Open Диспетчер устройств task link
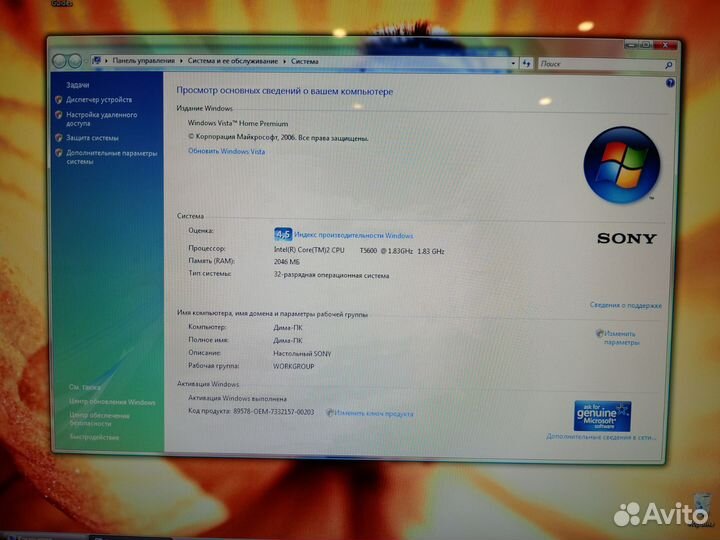 point(99,99)
